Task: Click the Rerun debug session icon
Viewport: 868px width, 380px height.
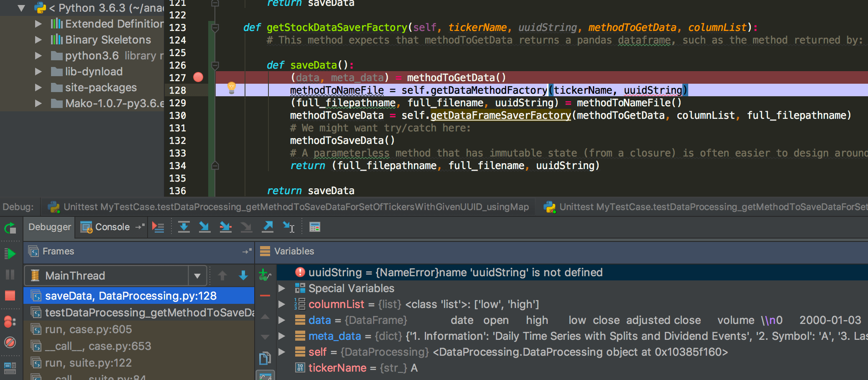Action: click(x=10, y=228)
